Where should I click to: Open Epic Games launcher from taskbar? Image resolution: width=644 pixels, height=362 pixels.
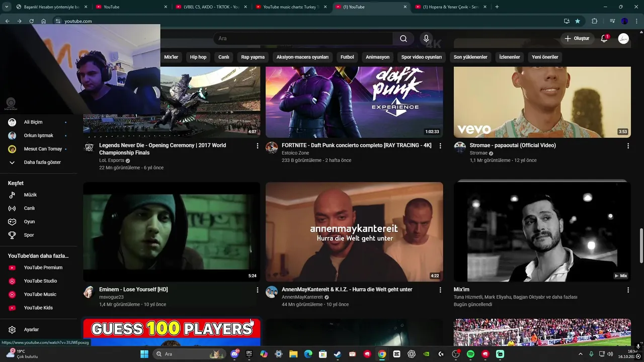pos(249,354)
